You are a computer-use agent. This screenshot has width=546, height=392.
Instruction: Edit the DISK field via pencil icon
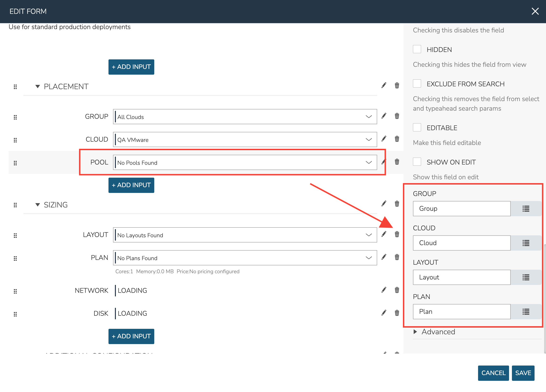(384, 313)
